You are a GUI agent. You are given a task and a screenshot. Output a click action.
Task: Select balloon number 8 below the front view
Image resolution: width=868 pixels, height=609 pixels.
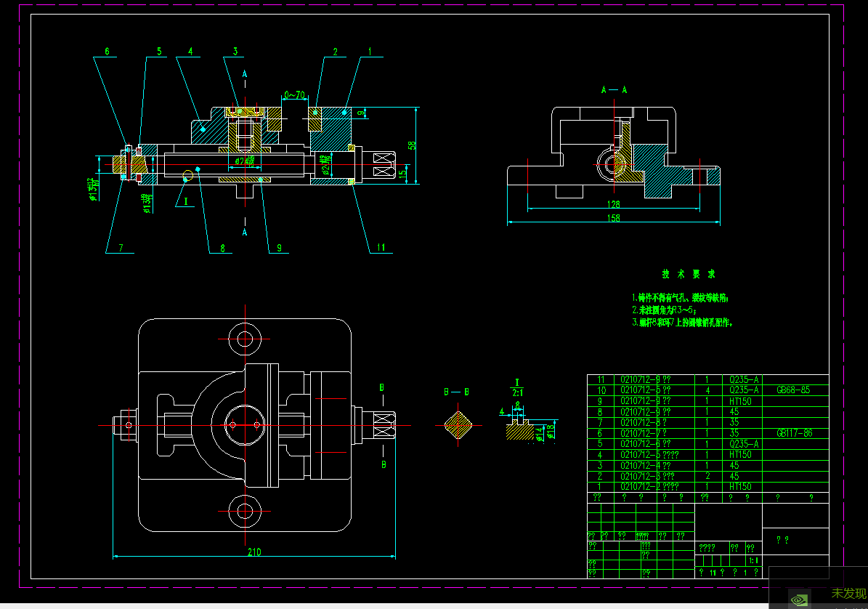pos(222,248)
